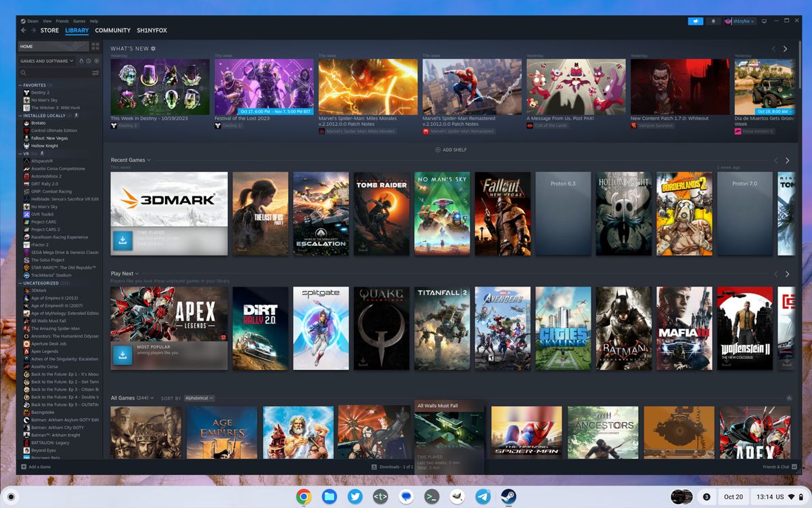The height and width of the screenshot is (508, 812).
Task: Click the Steam icon in the shelf
Action: (508, 496)
